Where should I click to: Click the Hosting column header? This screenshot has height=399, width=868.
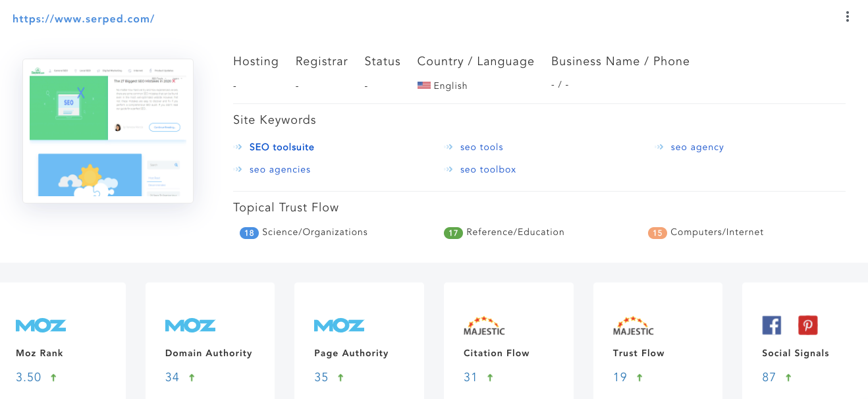256,62
